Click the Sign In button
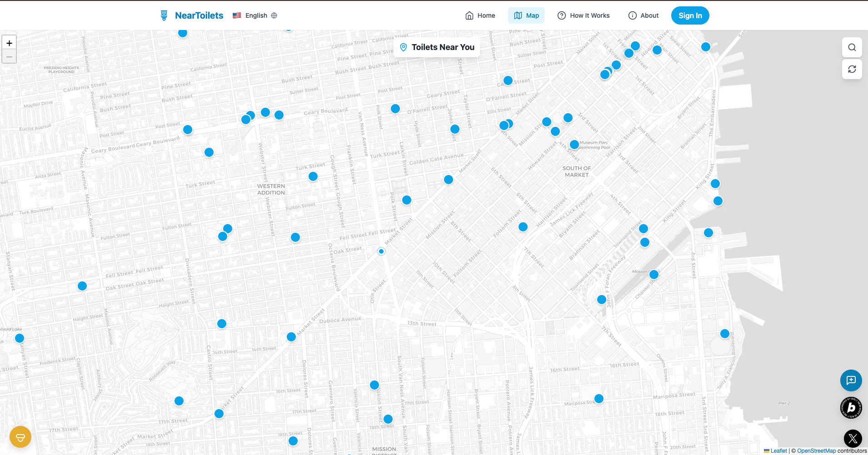The width and height of the screenshot is (868, 455). 690,15
